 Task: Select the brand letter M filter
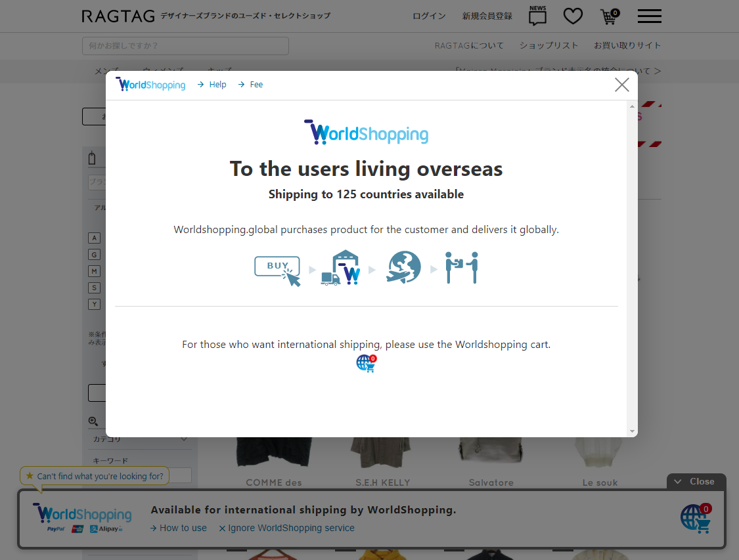point(94,271)
